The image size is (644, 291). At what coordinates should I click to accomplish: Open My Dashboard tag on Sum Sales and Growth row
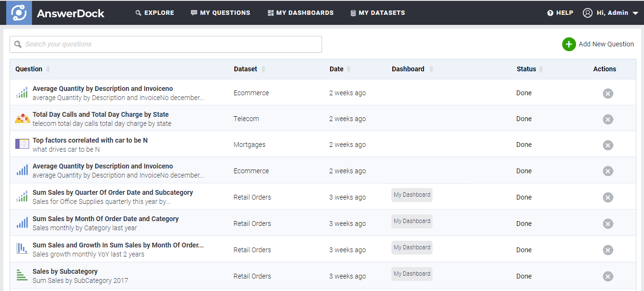coord(412,247)
